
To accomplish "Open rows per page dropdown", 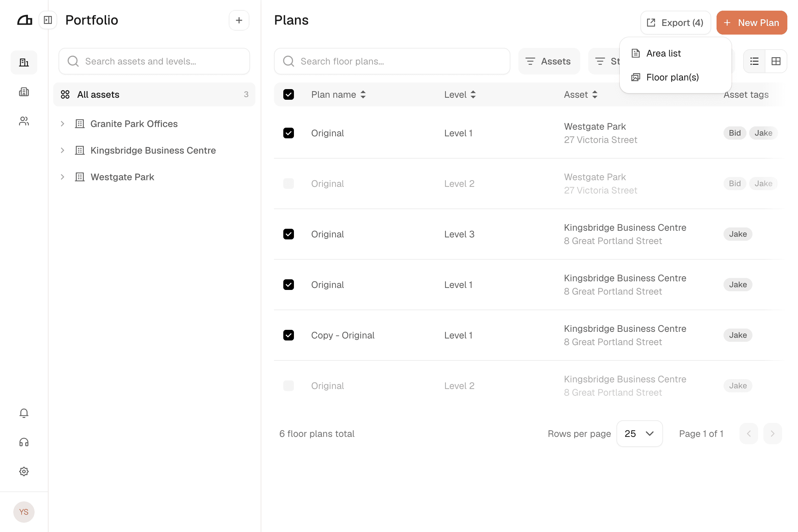I will 639,434.
